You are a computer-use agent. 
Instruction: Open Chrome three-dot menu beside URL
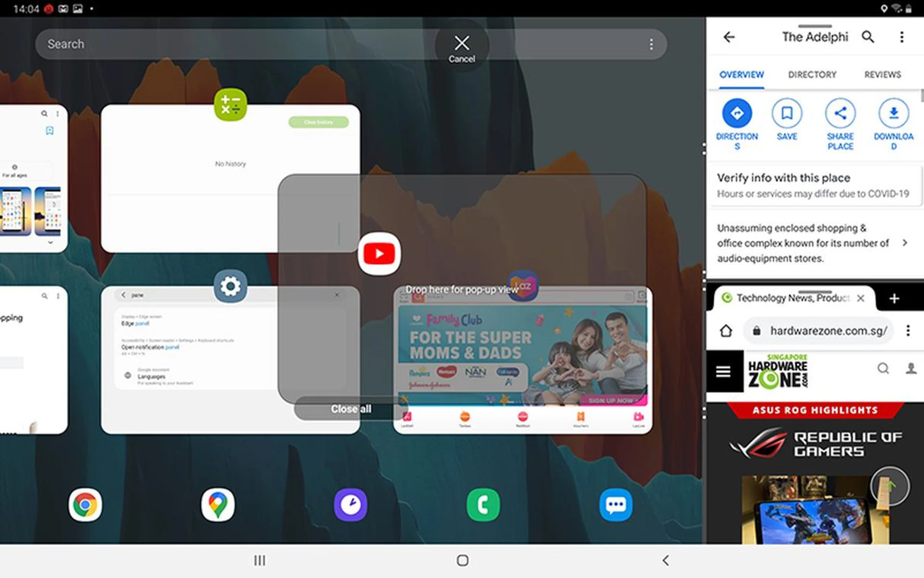tap(908, 331)
